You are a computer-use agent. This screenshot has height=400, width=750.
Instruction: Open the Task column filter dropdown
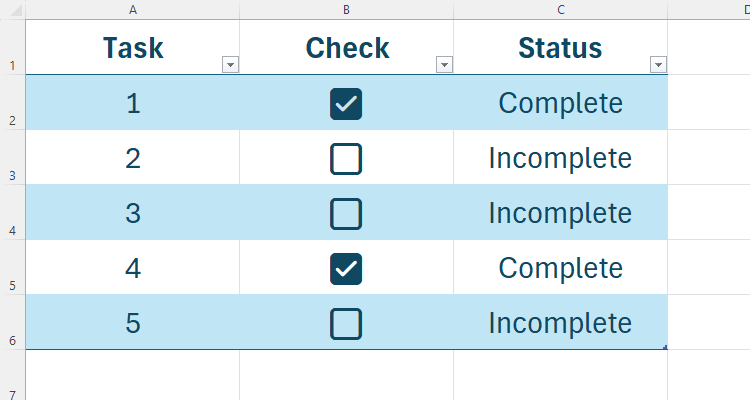pyautogui.click(x=230, y=65)
